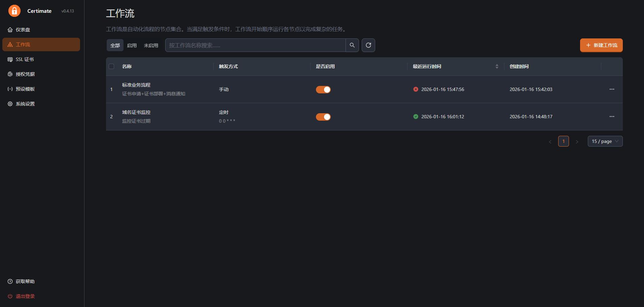Open more actions for 标准业务流程 row

[612, 89]
